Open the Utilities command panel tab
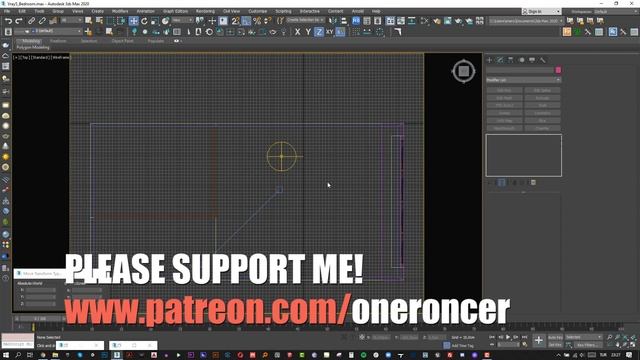This screenshot has width=640, height=360. tap(542, 60)
